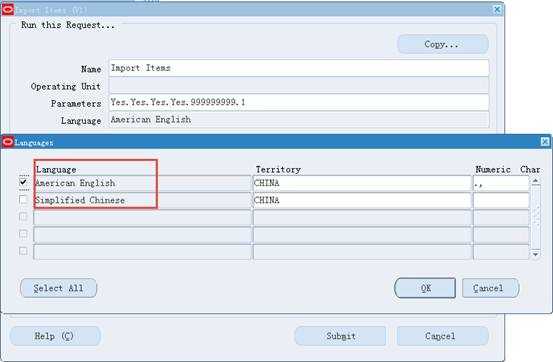
Task: Click Numeric Char field in Simplified Chinese row
Action: [501, 200]
